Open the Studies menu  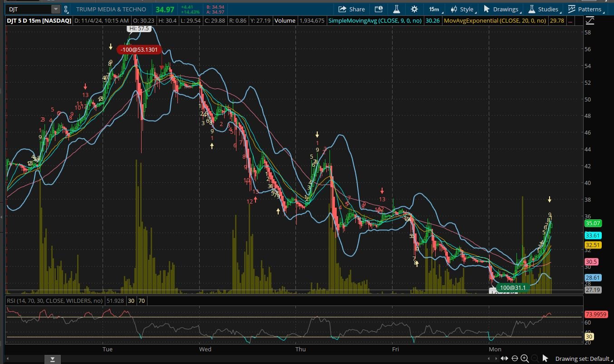pyautogui.click(x=543, y=9)
